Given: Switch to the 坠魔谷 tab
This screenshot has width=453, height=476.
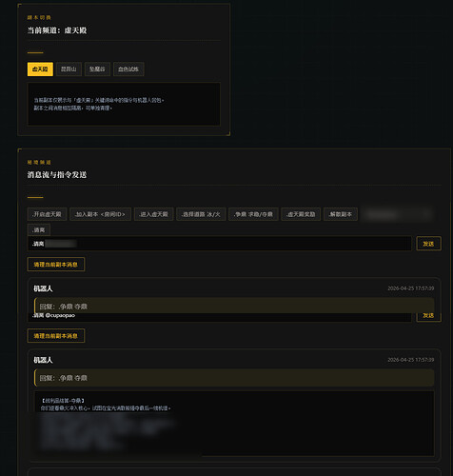Looking at the screenshot, I should [x=97, y=69].
